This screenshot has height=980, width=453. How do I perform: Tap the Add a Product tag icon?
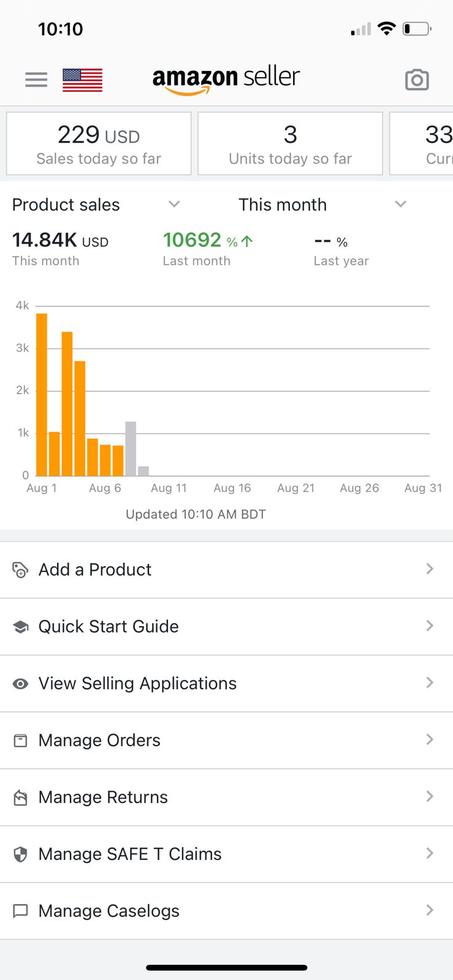20,570
